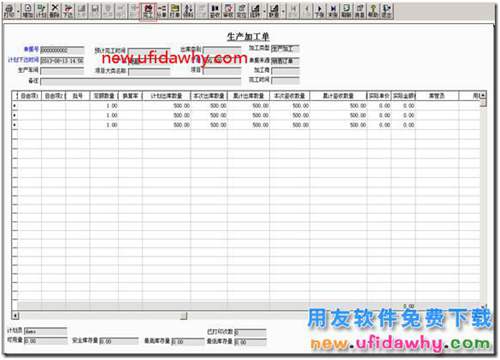Click the grid's horizontal scrollbar thumb
500x360 pixels.
point(184,315)
